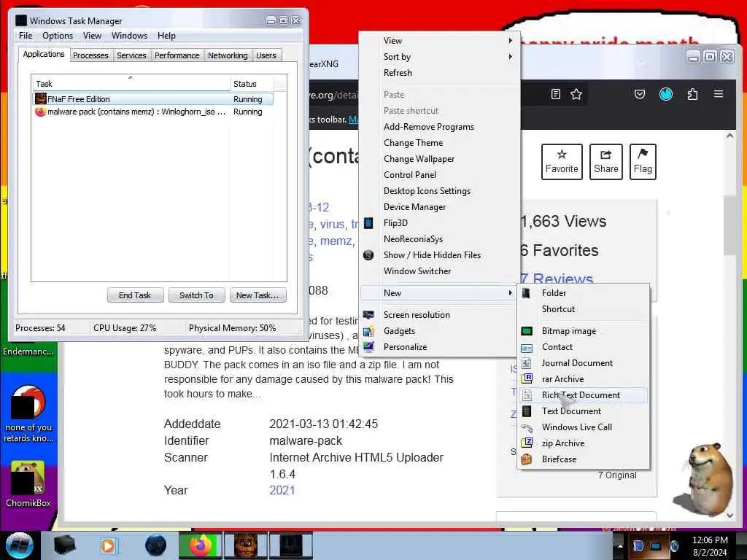Click the Bitmap image icon
Viewport: 747px width, 560px height.
point(527,331)
